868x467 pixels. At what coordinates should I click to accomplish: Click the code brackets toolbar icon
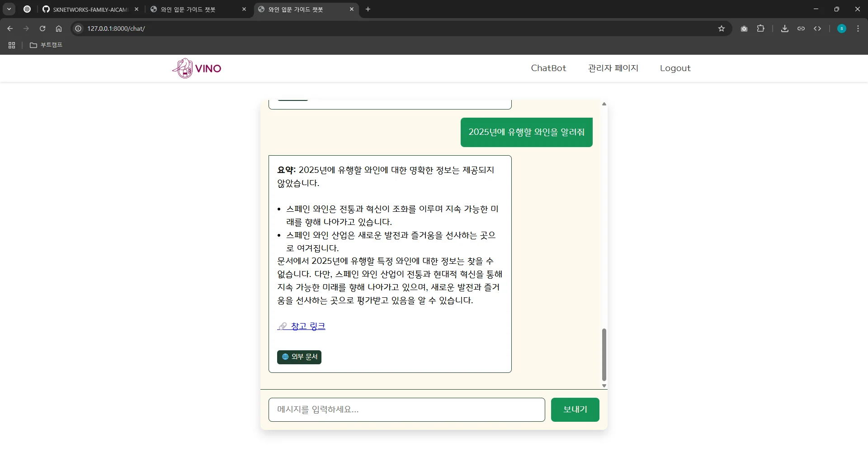tap(817, 29)
